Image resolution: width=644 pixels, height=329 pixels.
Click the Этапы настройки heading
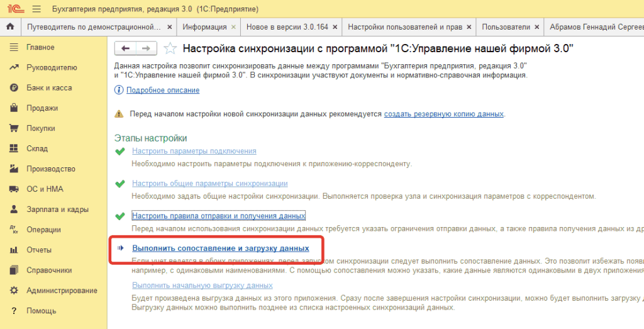click(150, 138)
